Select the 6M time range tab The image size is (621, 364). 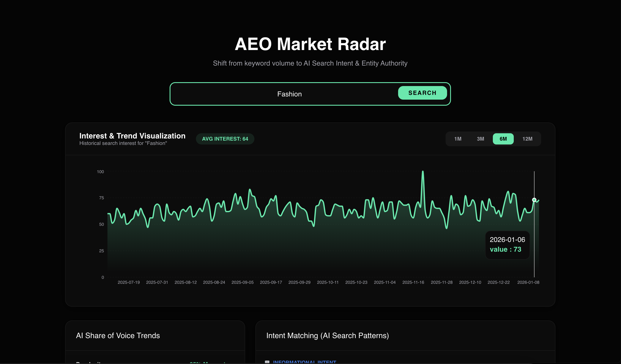point(503,139)
